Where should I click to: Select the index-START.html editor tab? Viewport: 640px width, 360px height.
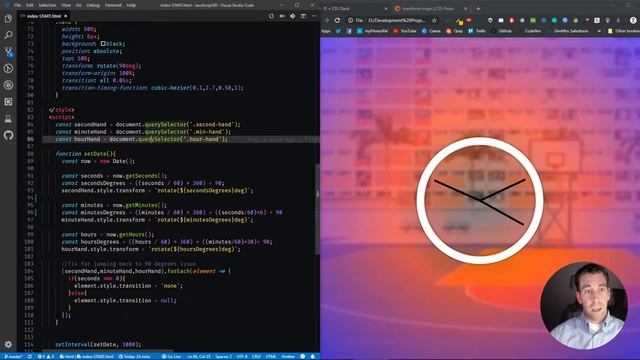tap(44, 16)
